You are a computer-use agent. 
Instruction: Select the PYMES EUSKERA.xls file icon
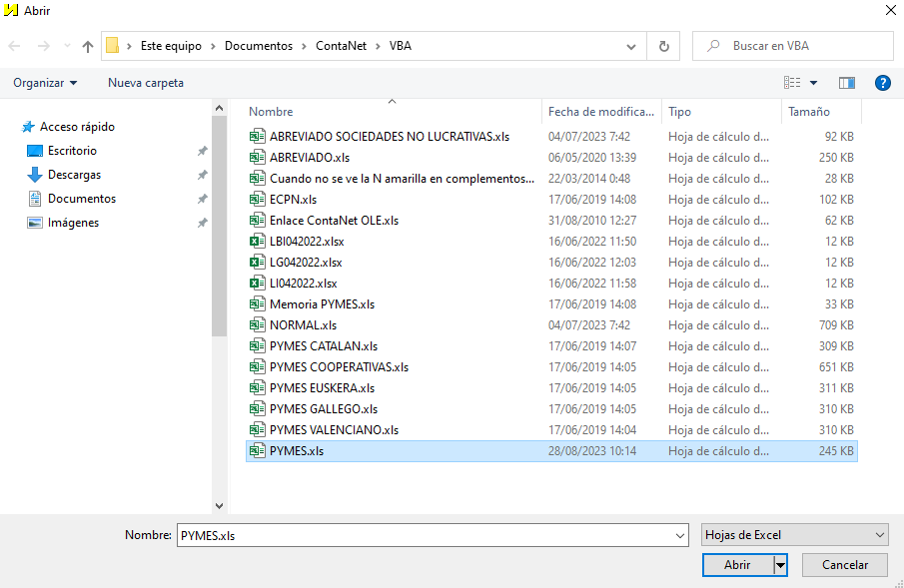tap(257, 388)
